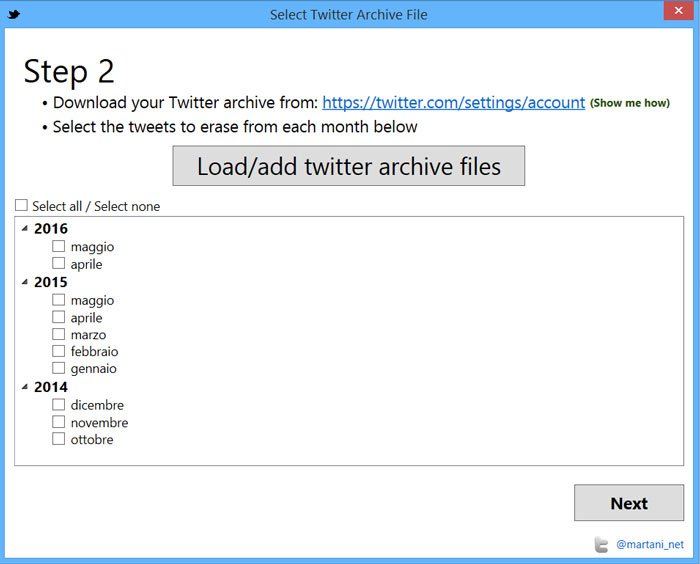The height and width of the screenshot is (564, 700).
Task: Select the 2016 year label
Action: (51, 229)
